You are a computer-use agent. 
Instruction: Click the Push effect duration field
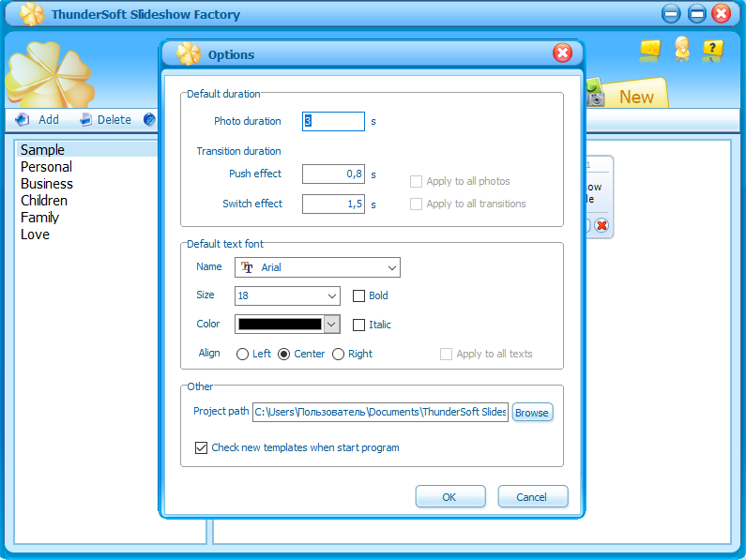(x=333, y=174)
